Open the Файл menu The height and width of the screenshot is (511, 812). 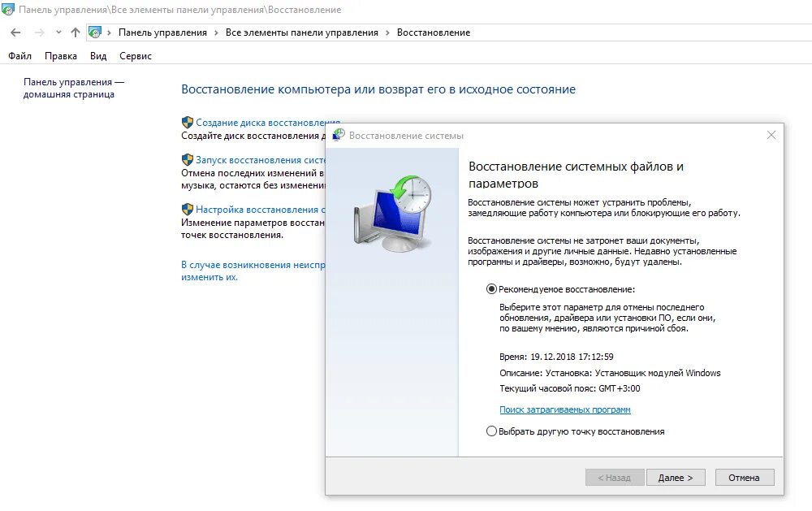[x=19, y=56]
